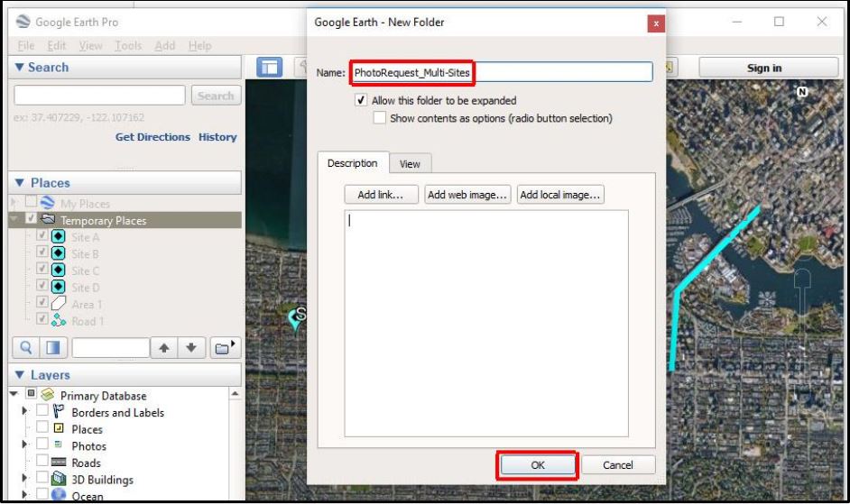Click the Search button
The image size is (850, 504).
[x=216, y=96]
